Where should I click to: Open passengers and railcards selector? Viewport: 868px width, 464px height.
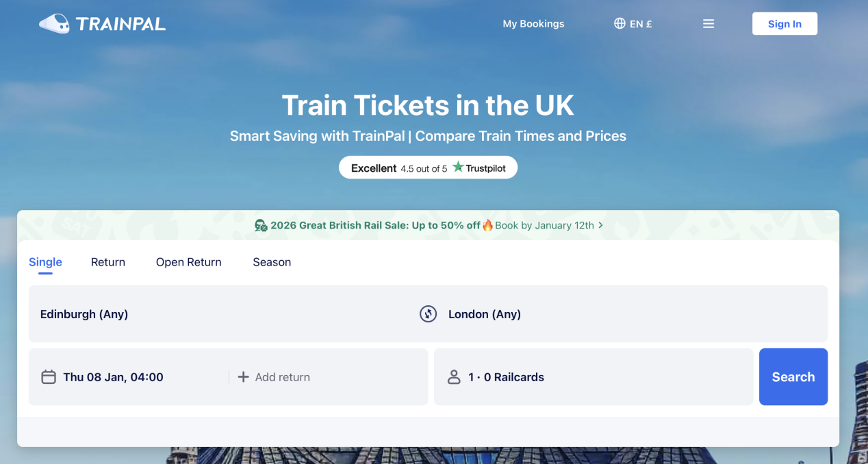(593, 377)
